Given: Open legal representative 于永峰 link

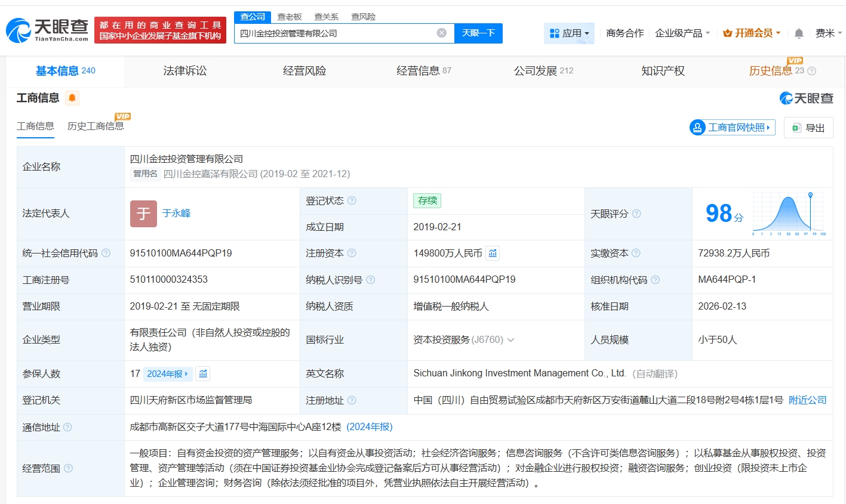Looking at the screenshot, I should 176,213.
